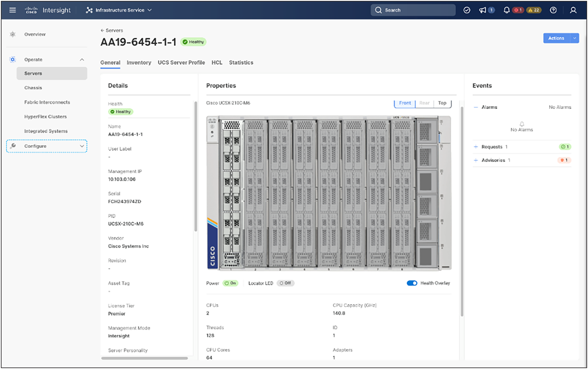Select the Top server view
This screenshot has height=369, width=588.
click(442, 103)
